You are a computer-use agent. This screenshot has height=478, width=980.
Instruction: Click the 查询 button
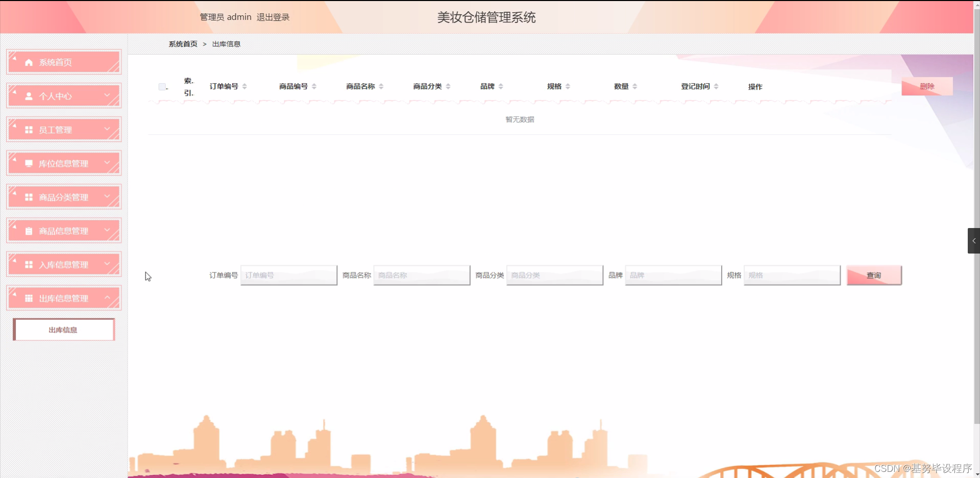[x=874, y=275]
